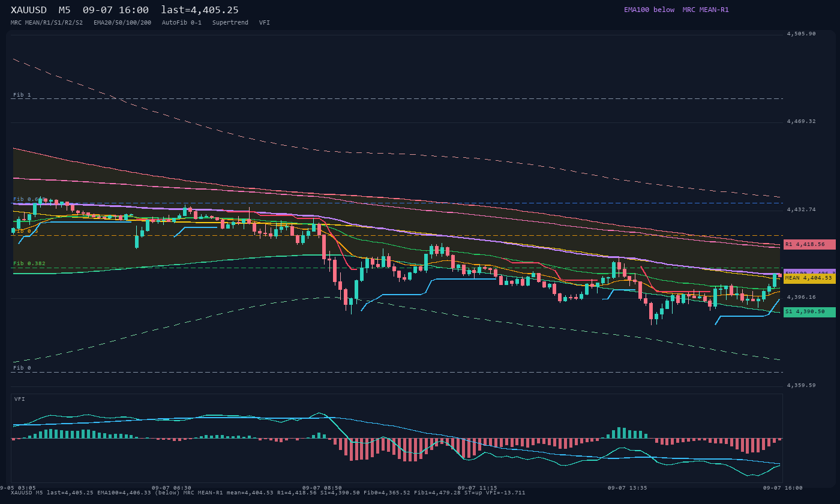Click the Fib 0.5 level label
Viewport: 840px width, 504px height.
pyautogui.click(x=26, y=231)
